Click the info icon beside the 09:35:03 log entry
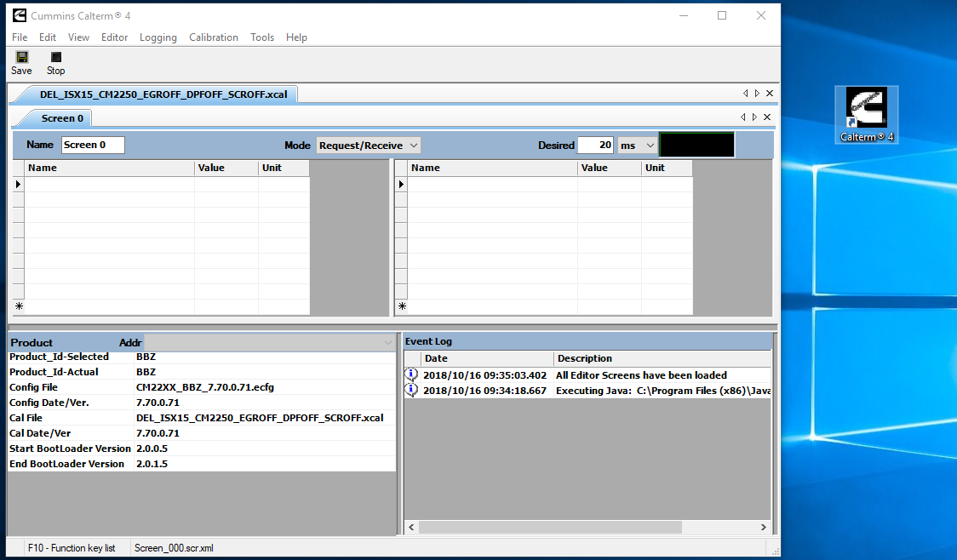Viewport: 957px width, 560px height. 410,374
